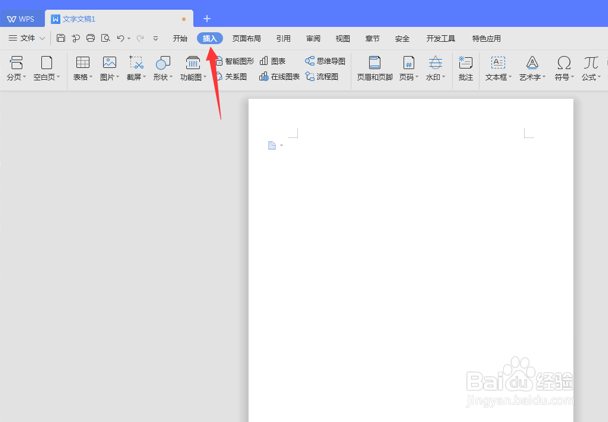Click the Print icon in quick toolbar
608x422 pixels.
[90, 38]
